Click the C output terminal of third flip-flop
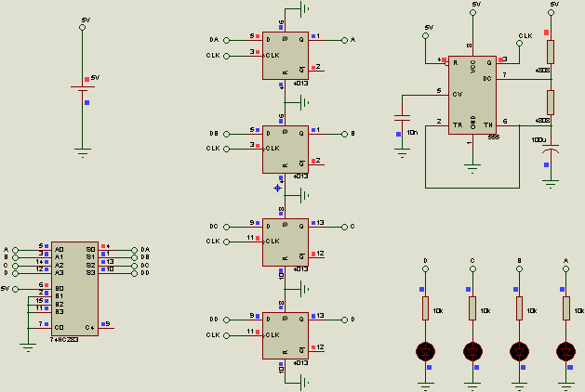Screen dimensions: 585x392 click(344, 227)
